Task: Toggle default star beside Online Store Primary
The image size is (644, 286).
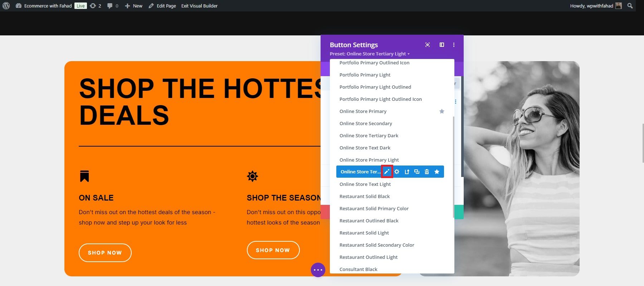Action: coord(442,111)
